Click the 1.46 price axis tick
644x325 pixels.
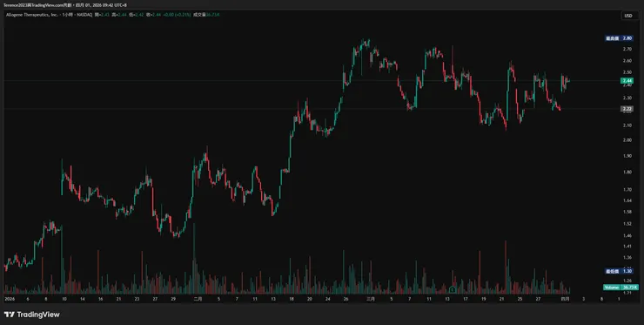627,236
